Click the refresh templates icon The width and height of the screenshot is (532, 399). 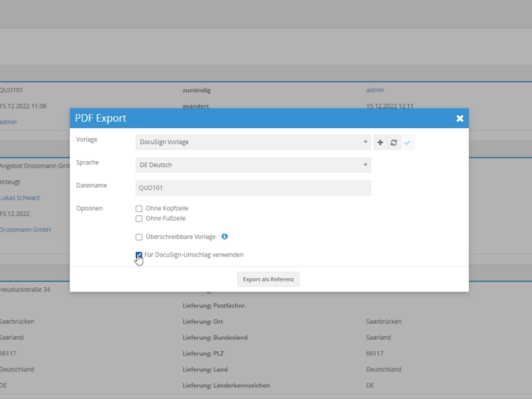pos(394,143)
